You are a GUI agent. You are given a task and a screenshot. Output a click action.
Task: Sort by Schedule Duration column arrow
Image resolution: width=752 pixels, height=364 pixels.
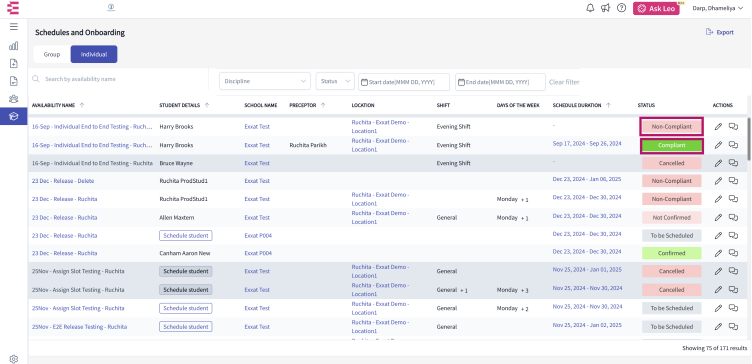(x=609, y=105)
